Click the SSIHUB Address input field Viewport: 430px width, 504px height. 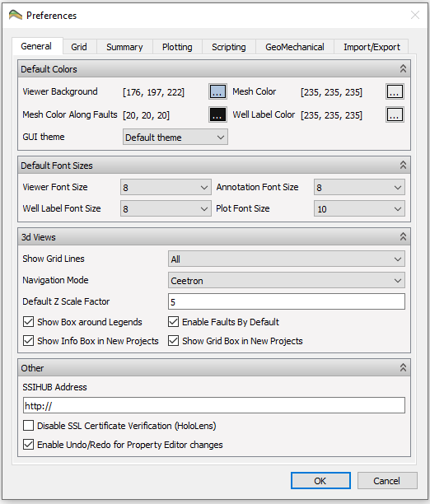tap(214, 405)
